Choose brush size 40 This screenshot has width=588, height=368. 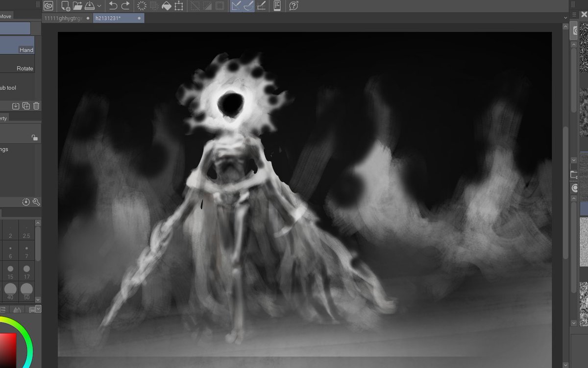pyautogui.click(x=10, y=292)
